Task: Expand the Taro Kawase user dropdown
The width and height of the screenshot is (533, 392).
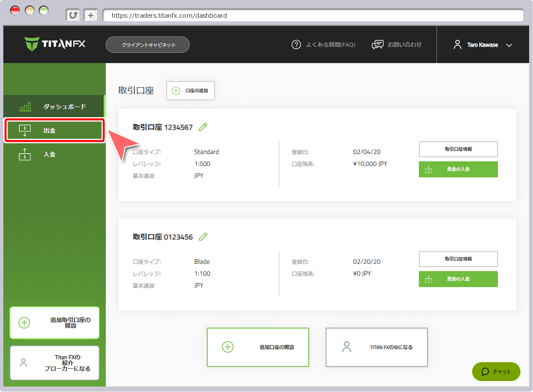Action: point(482,45)
